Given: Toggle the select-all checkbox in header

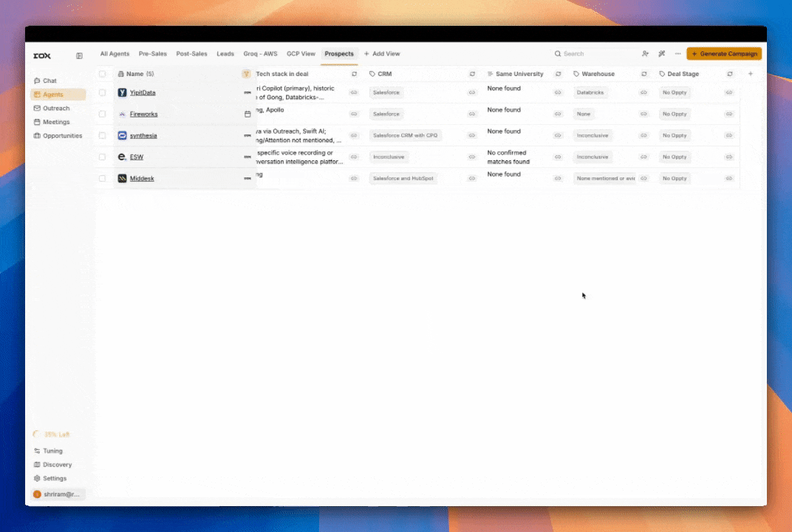Looking at the screenshot, I should 103,74.
